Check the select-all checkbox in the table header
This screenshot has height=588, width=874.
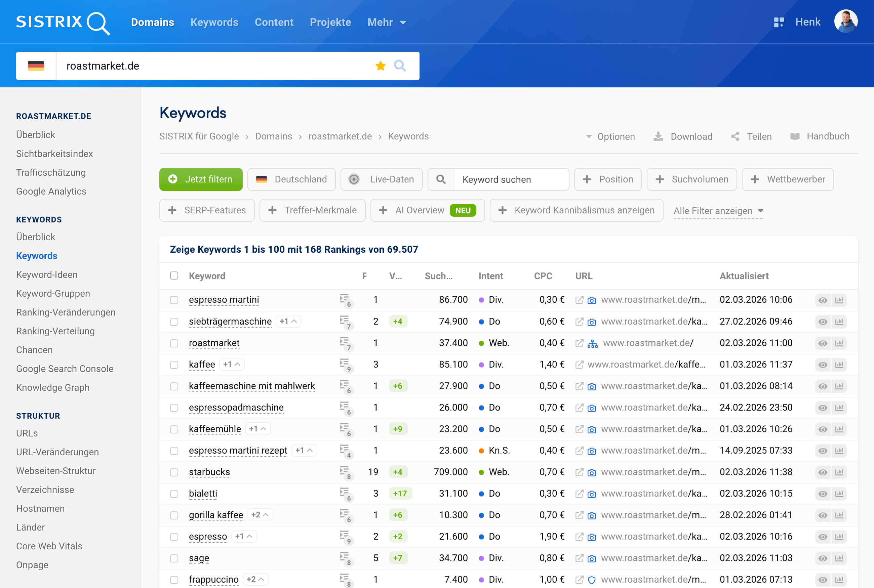174,276
